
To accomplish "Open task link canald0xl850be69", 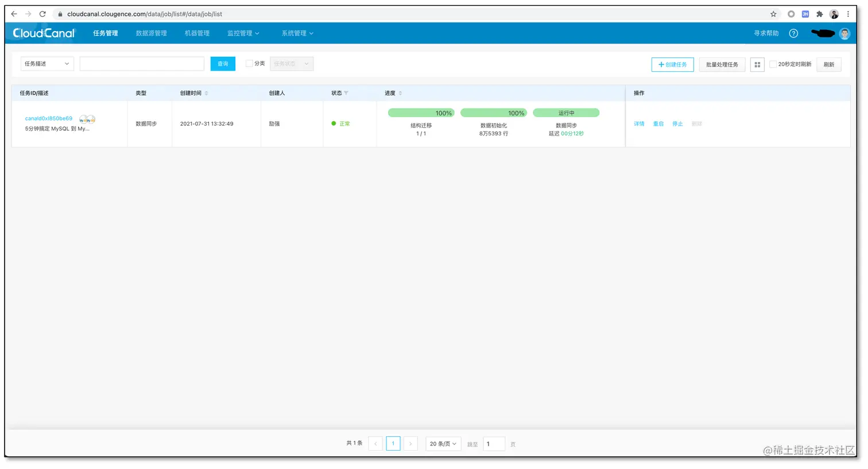I will 49,118.
